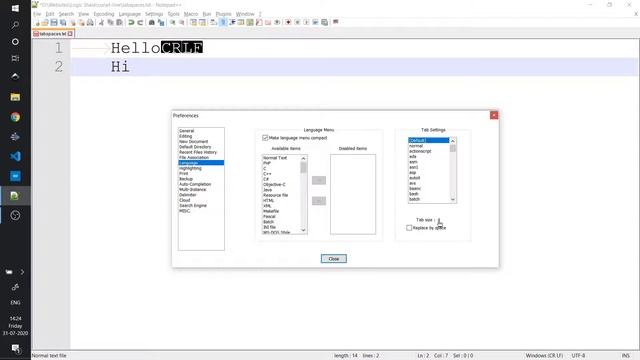Click the Redo arrow toolbar icon
This screenshot has width=640, height=360.
point(140,22)
